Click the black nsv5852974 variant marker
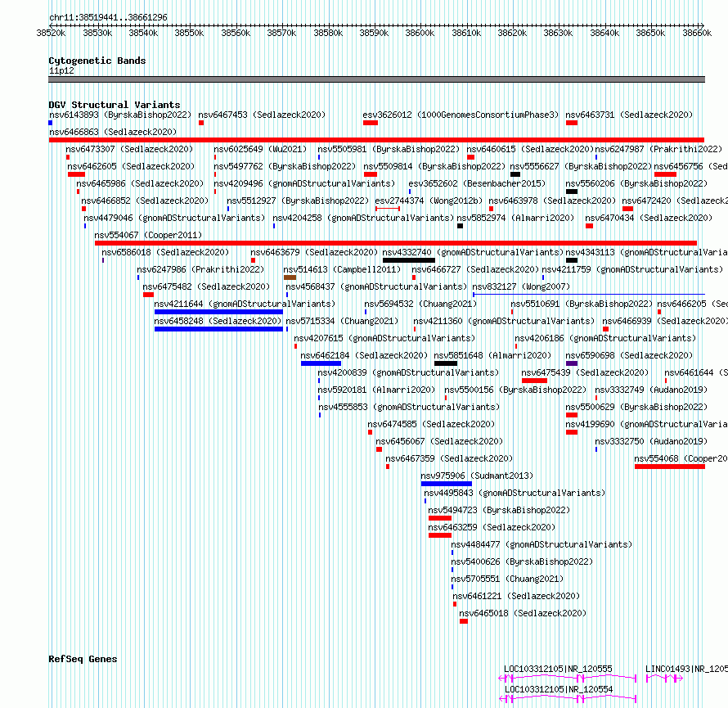The height and width of the screenshot is (708, 728). tap(460, 226)
